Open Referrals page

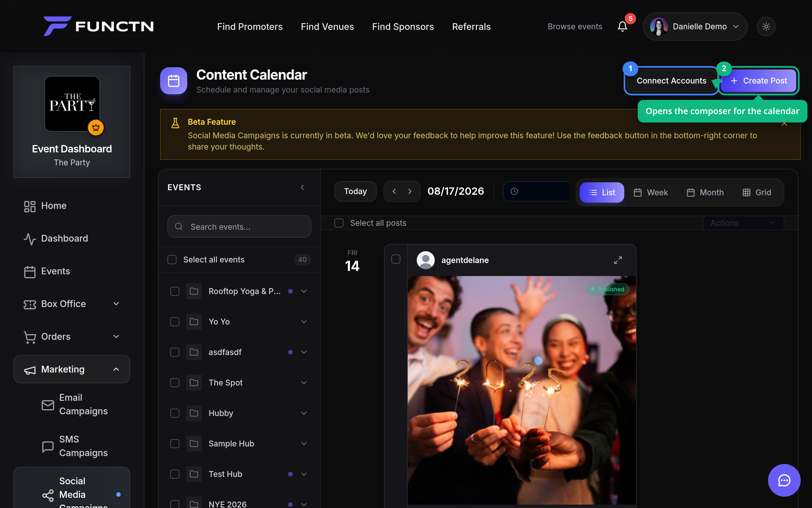tap(471, 27)
